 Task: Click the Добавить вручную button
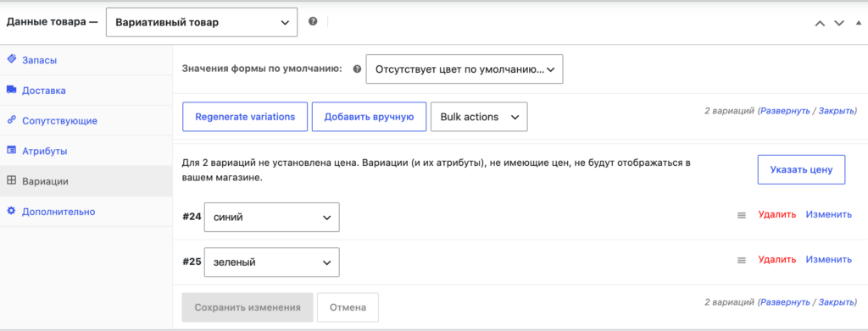(x=369, y=117)
